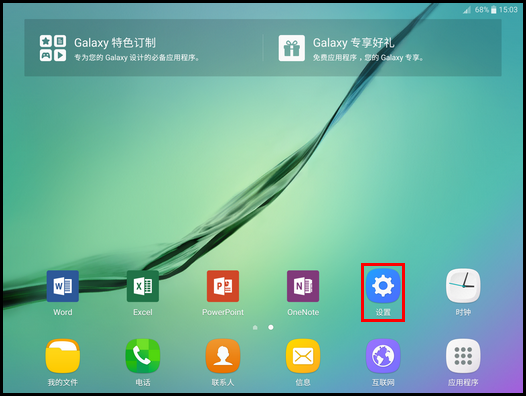Tap the battery status icon
526x396 pixels.
pos(493,10)
